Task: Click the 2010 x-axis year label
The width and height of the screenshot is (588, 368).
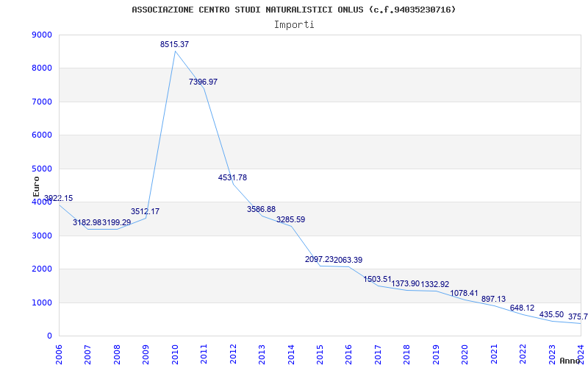Action: click(x=175, y=353)
